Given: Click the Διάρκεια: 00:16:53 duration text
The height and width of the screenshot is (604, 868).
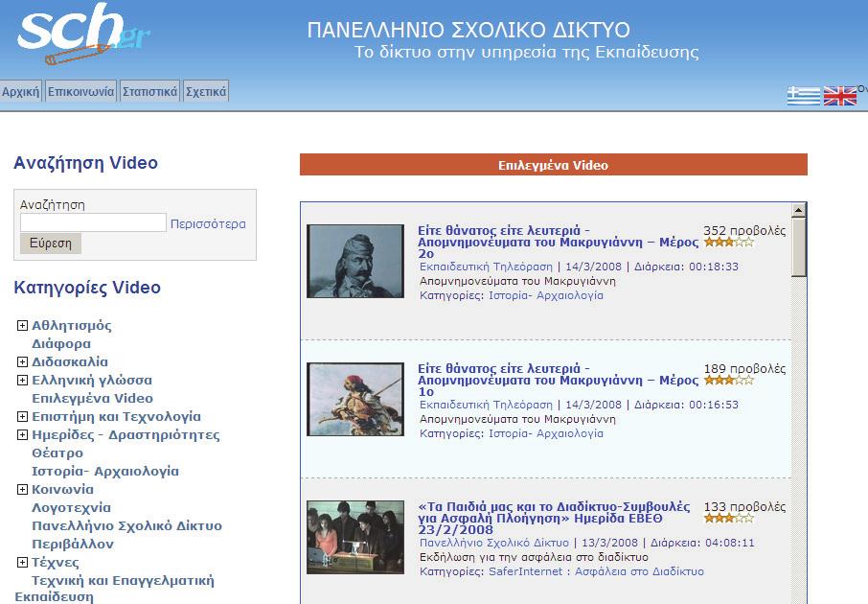Looking at the screenshot, I should [x=686, y=405].
